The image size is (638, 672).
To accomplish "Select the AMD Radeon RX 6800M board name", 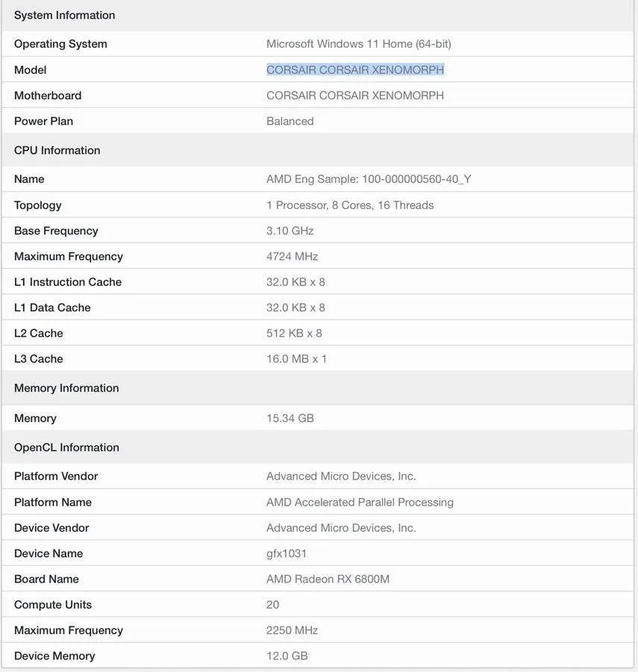I will [x=328, y=579].
